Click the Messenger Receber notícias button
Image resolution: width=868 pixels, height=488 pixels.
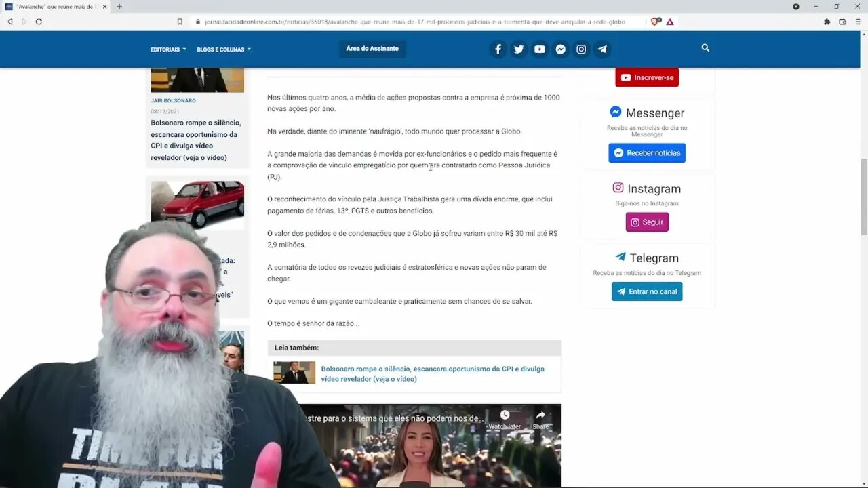coord(647,153)
